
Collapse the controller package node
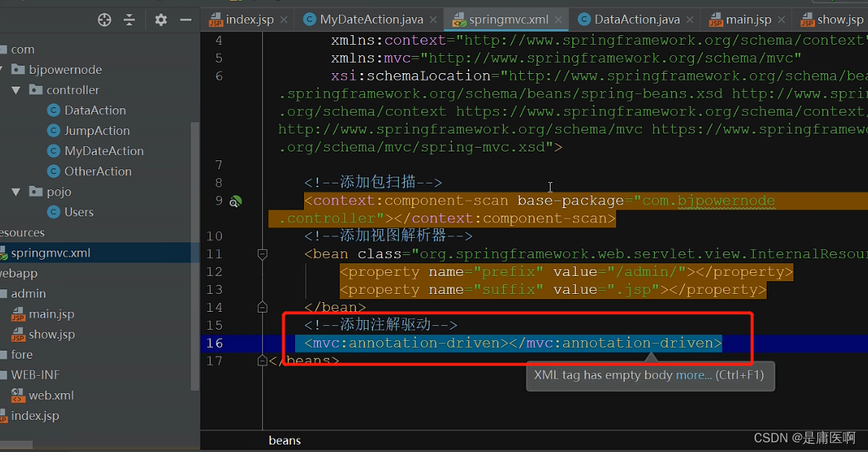coord(16,90)
